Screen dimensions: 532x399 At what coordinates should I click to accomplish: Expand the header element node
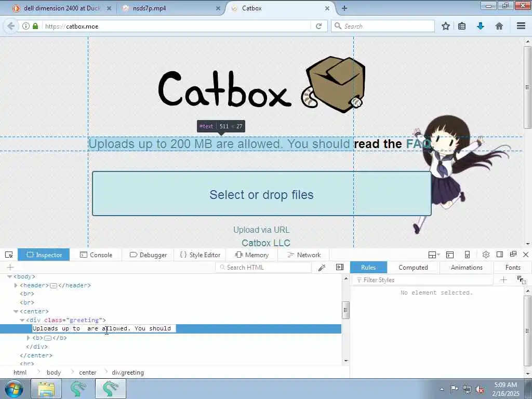[16, 285]
